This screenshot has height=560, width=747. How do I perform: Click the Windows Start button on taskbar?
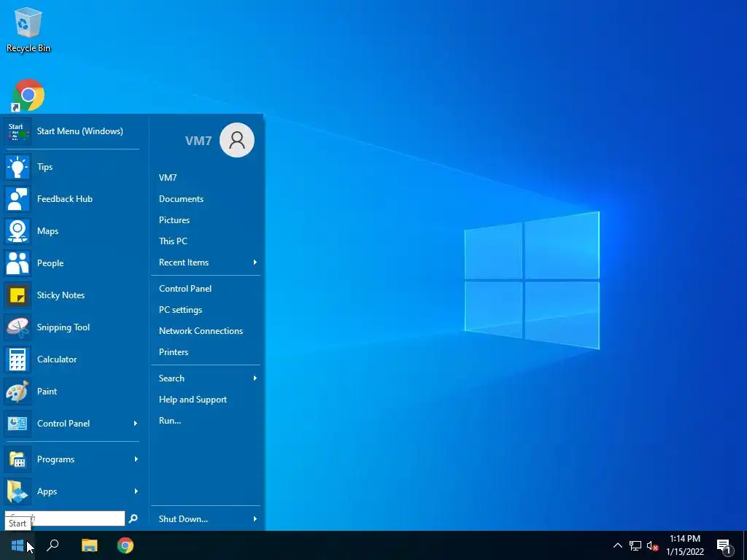click(18, 545)
